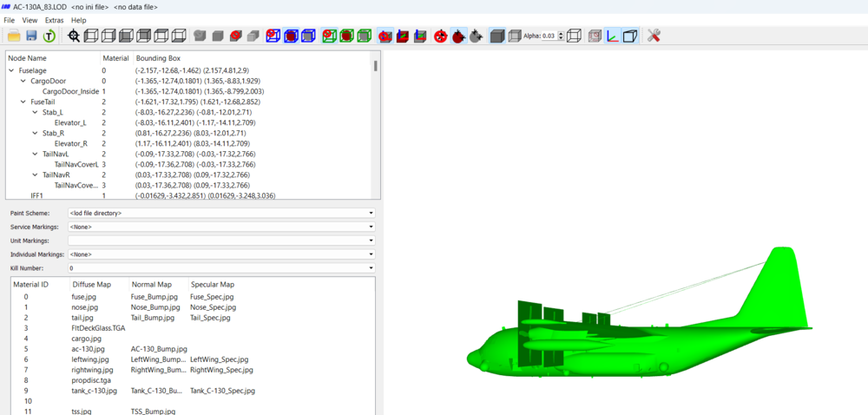
Task: Click the open file folder icon
Action: click(x=15, y=36)
